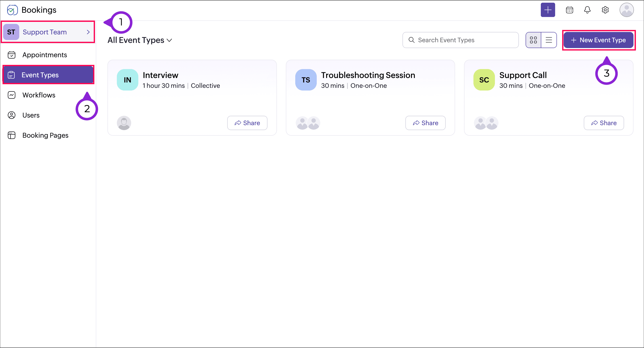Open Booking Pages section
The image size is (644, 348).
45,135
